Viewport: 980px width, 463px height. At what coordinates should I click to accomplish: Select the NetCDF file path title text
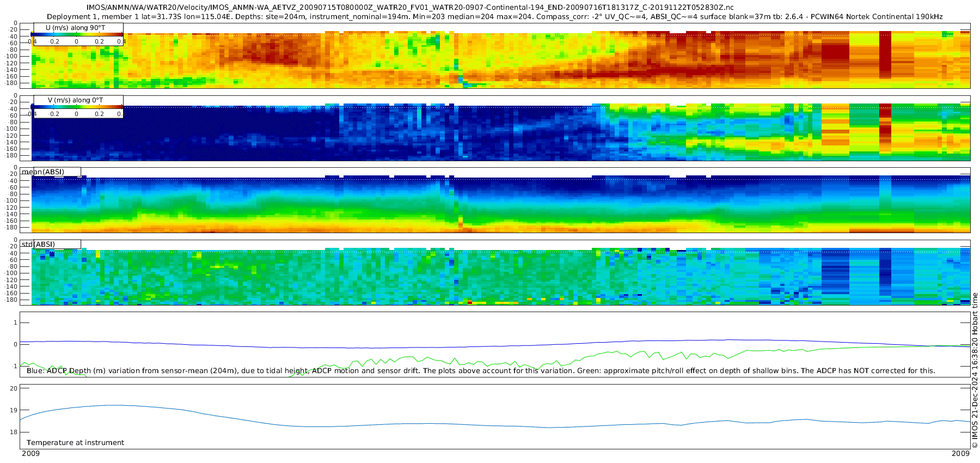(410, 8)
